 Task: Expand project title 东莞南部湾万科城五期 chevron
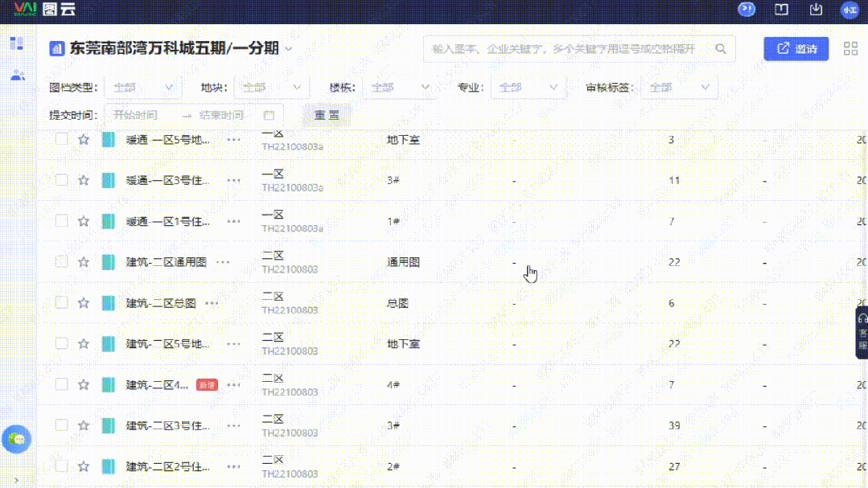[x=289, y=49]
